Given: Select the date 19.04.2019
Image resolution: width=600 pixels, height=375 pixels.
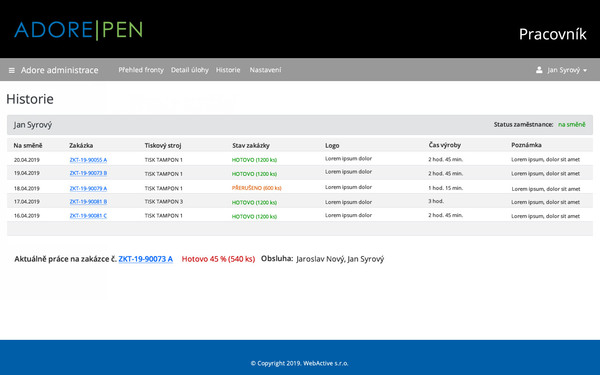Looking at the screenshot, I should click(27, 173).
